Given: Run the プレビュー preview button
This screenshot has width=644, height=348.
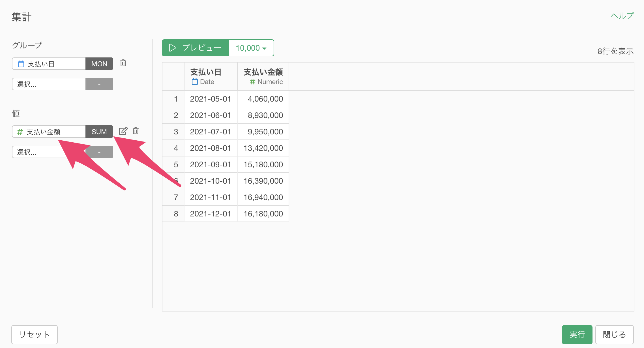Looking at the screenshot, I should (x=195, y=48).
